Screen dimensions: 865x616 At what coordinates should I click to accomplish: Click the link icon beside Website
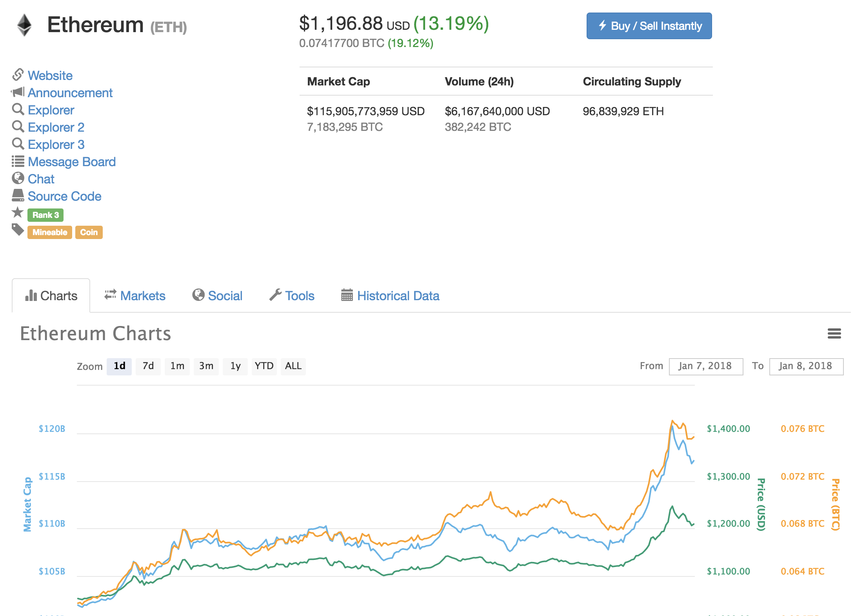click(18, 74)
